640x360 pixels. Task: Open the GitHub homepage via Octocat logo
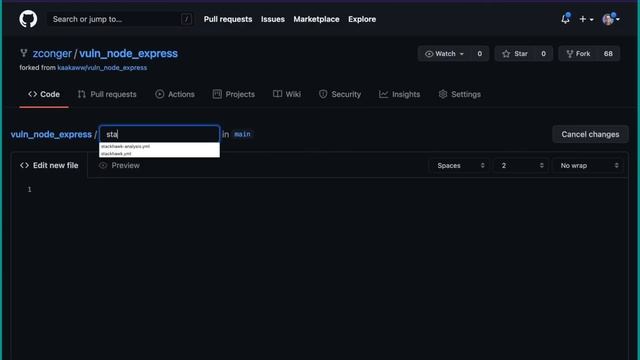tap(28, 19)
